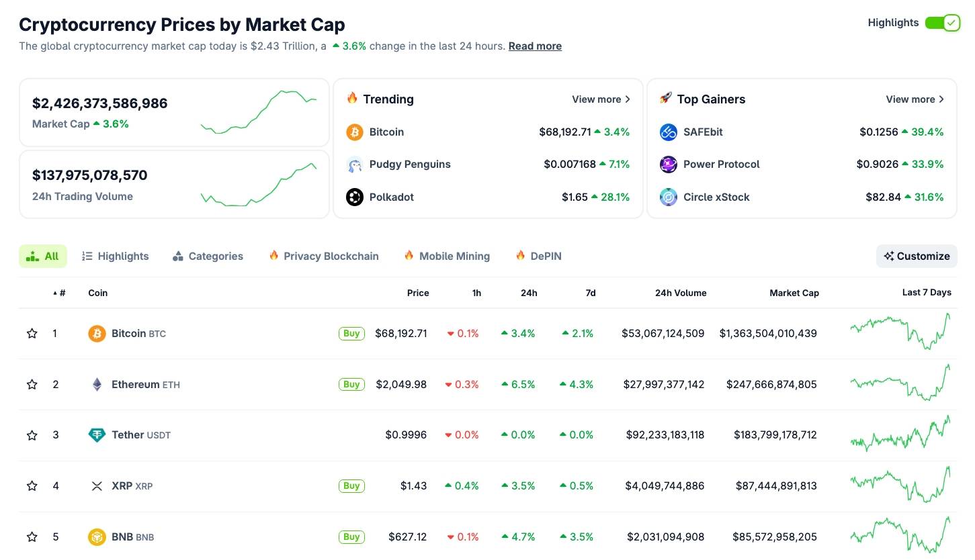Screen dimensions: 975x560
Task: Star Bitcoin to add to favorites
Action: click(32, 334)
